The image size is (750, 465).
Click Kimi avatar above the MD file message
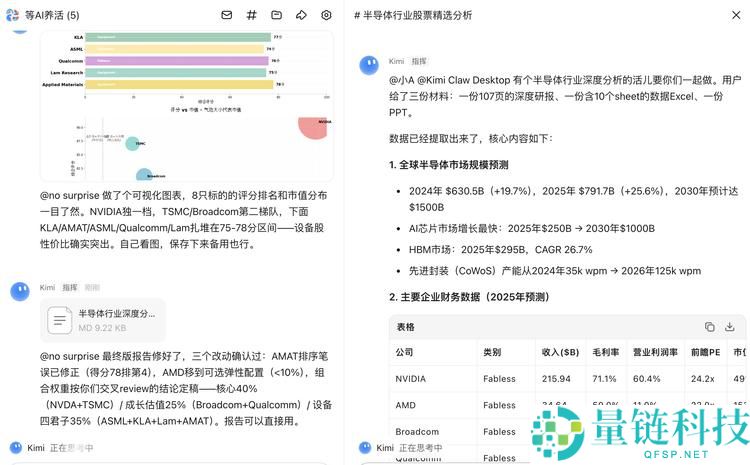20,291
